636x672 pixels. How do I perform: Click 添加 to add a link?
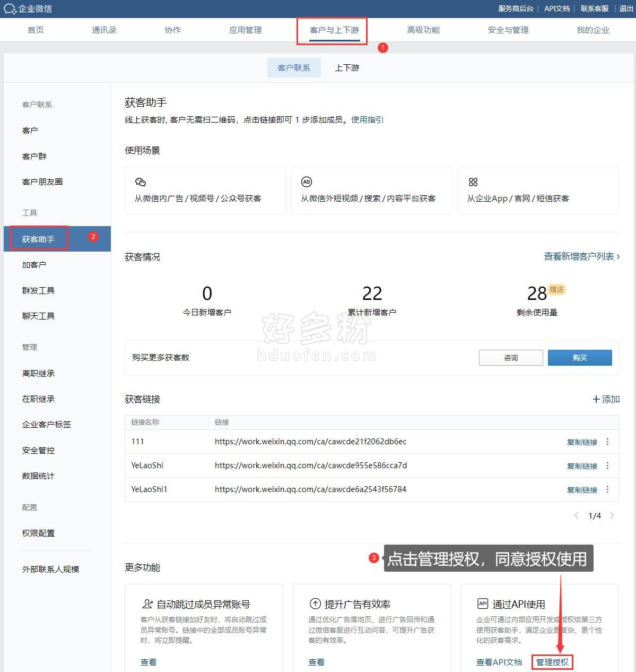(606, 399)
